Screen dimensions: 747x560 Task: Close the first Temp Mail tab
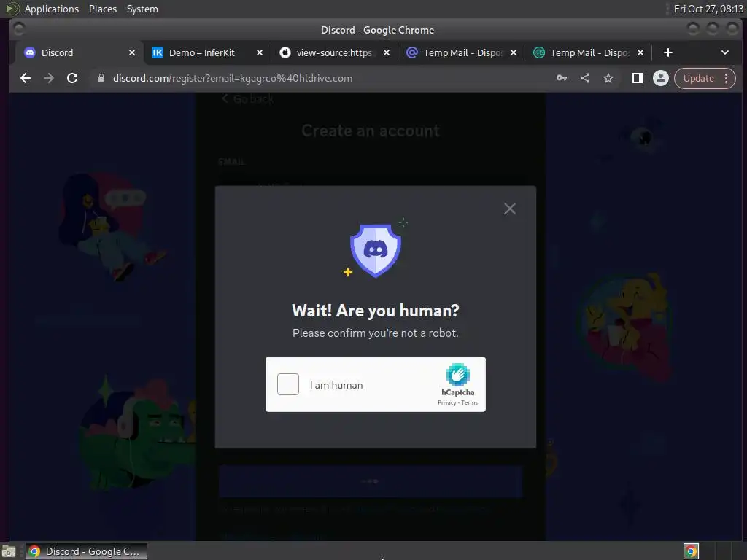tap(514, 52)
